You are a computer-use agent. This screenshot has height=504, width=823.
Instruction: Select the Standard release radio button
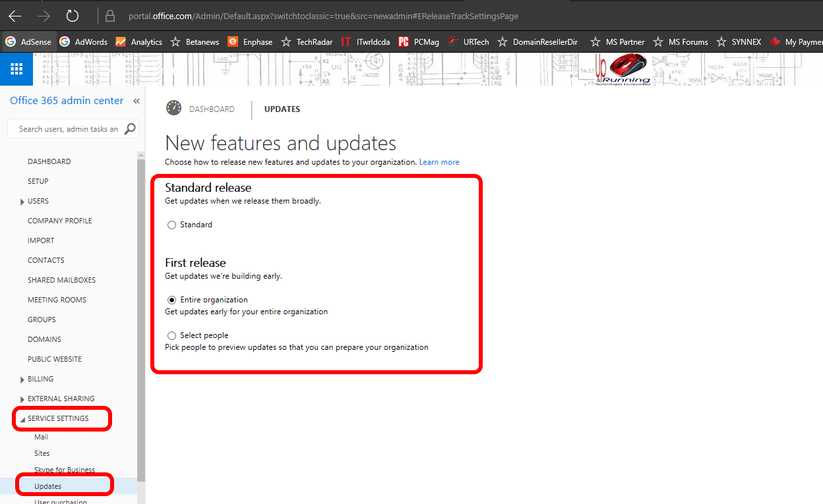pos(172,225)
